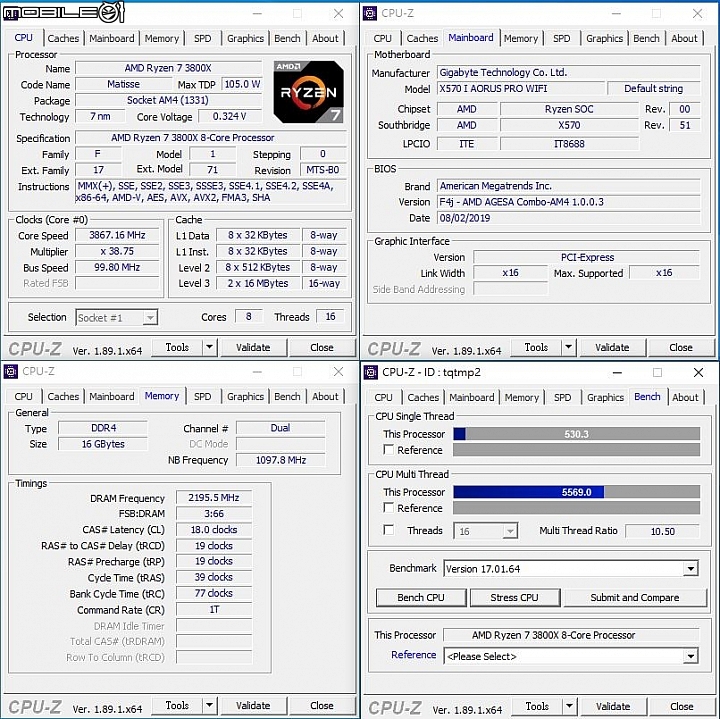Viewport: 720px width, 719px height.
Task: Click Close button in Mainboard window
Action: [x=681, y=348]
